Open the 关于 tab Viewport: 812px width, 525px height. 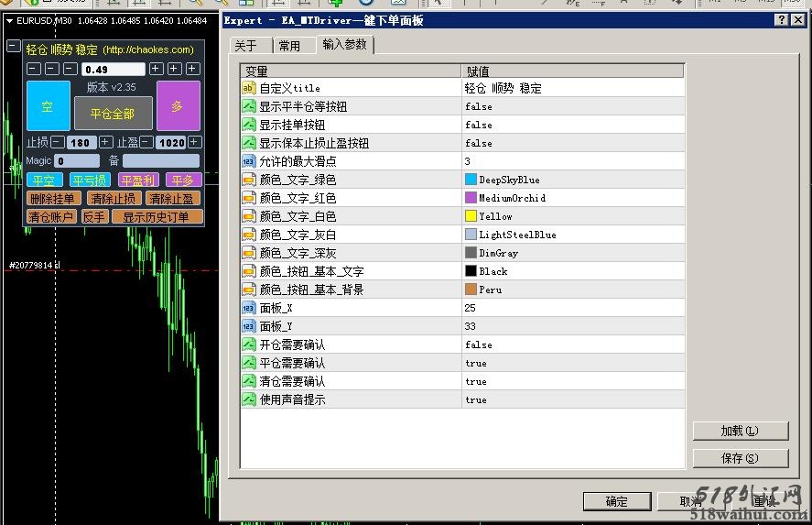pyautogui.click(x=245, y=46)
